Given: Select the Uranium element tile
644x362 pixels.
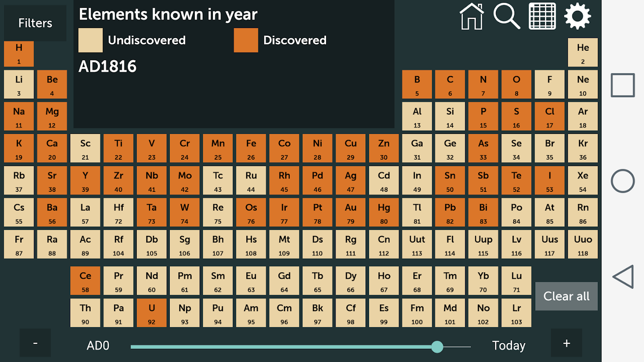Looking at the screenshot, I should 152,313.
